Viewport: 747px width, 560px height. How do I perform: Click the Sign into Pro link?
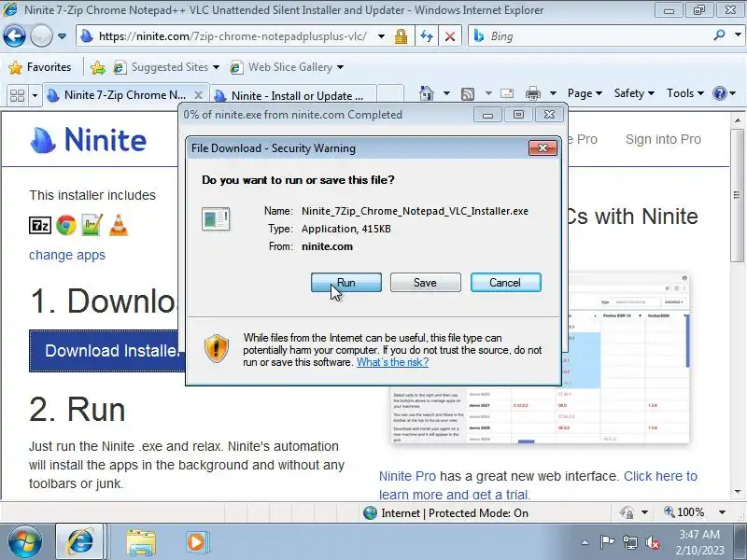click(663, 139)
